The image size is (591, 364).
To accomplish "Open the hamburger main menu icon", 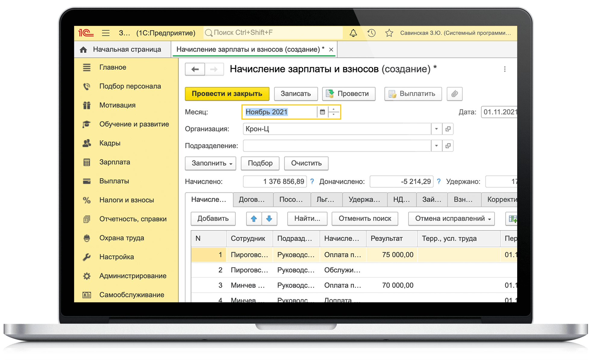I will coord(106,33).
